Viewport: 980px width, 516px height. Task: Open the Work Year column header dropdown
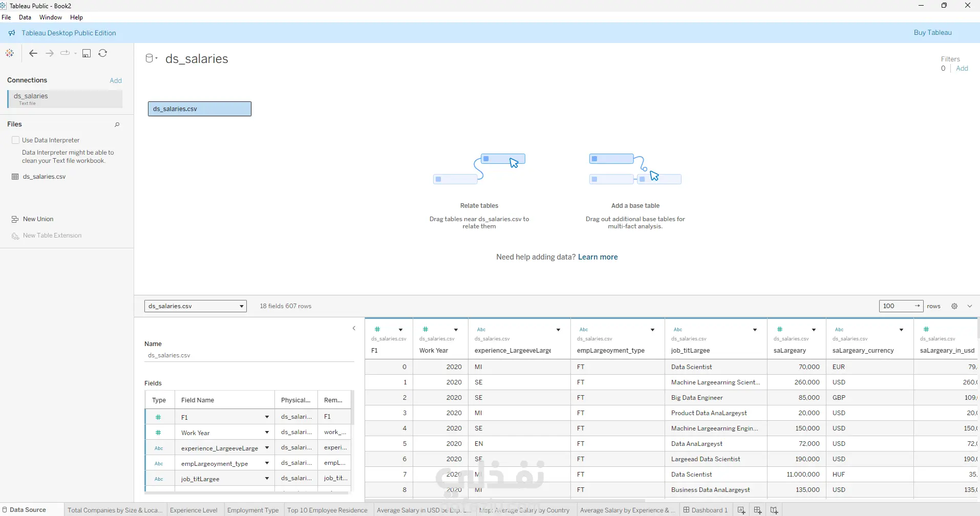tap(456, 330)
